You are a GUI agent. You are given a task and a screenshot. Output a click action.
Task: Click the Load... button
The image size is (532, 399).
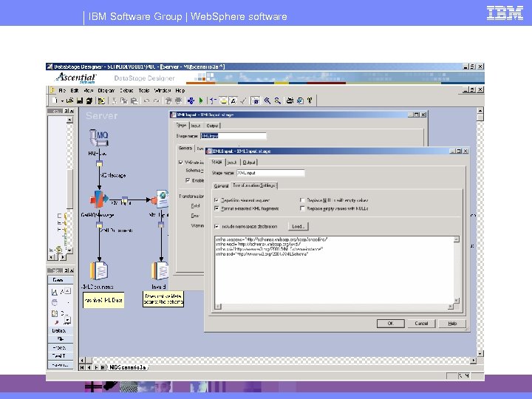click(299, 226)
